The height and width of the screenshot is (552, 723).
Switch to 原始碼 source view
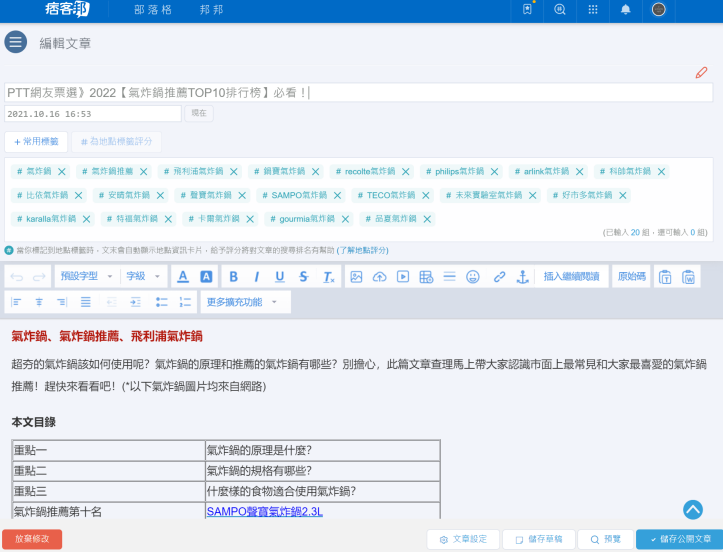coord(631,276)
